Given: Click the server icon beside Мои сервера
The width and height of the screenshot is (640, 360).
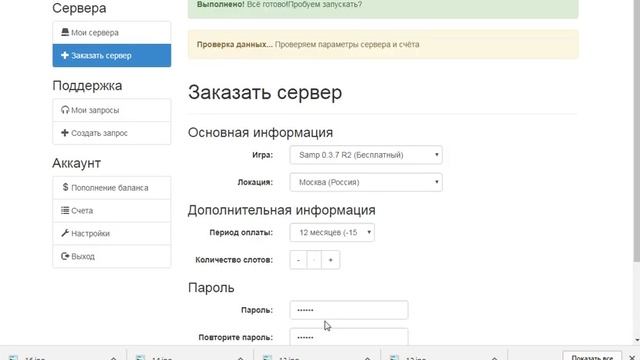Looking at the screenshot, I should (x=65, y=32).
